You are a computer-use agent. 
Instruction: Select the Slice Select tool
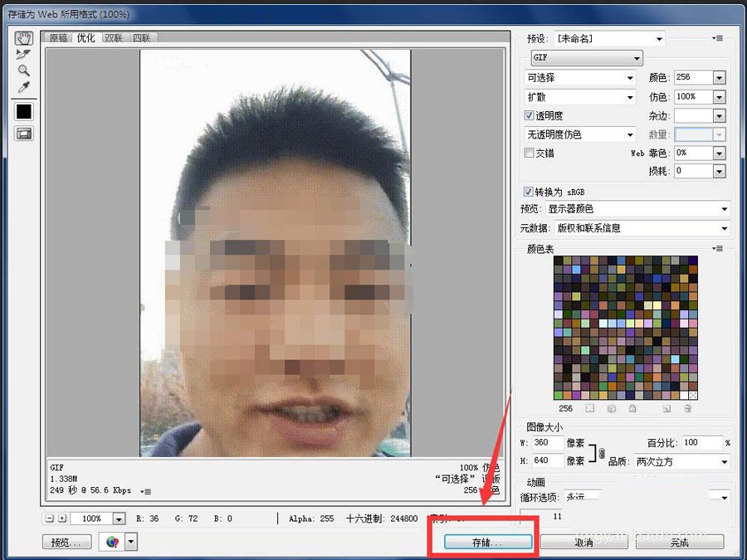pos(23,54)
